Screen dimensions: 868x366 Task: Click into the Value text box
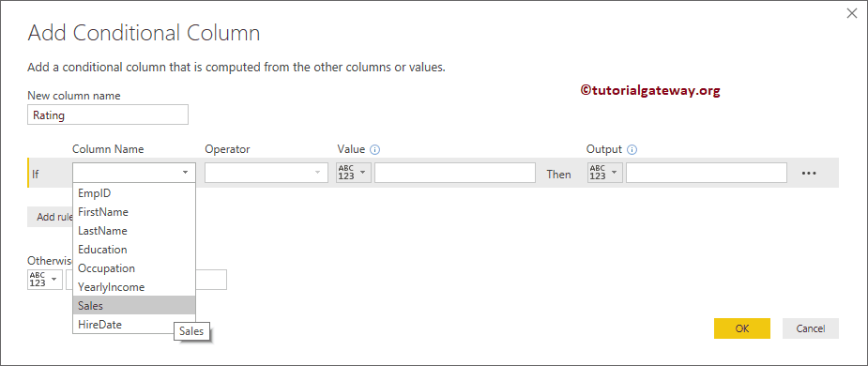coord(455,173)
